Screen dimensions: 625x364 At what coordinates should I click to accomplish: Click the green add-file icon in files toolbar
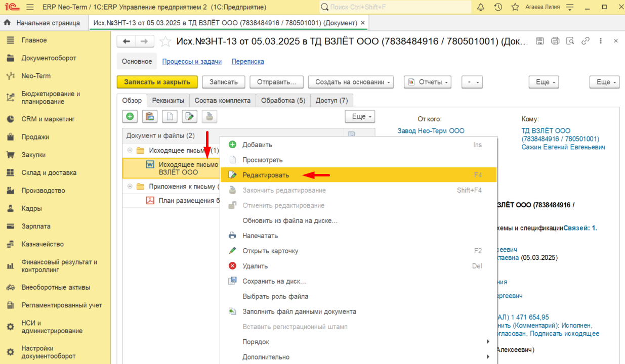coord(130,116)
